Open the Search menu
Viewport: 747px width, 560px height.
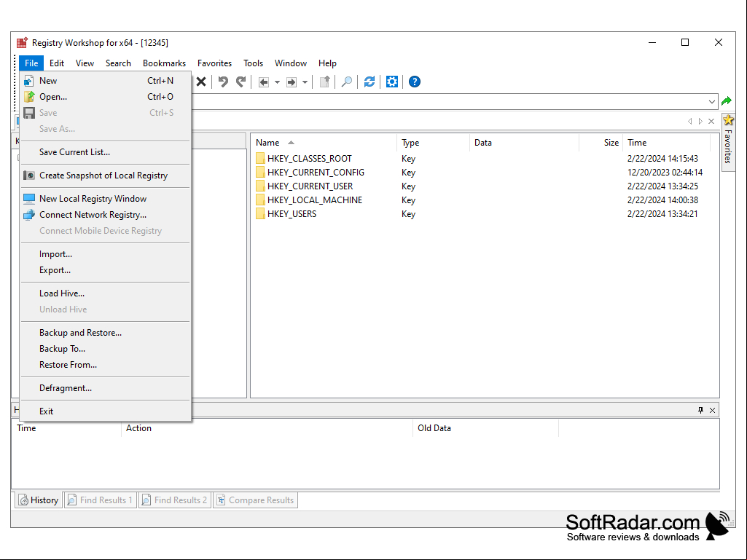point(118,63)
